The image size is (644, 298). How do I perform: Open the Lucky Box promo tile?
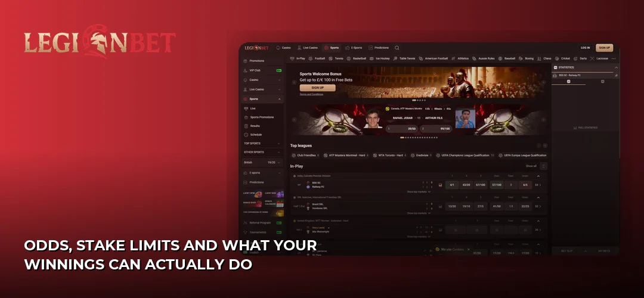coord(274,193)
